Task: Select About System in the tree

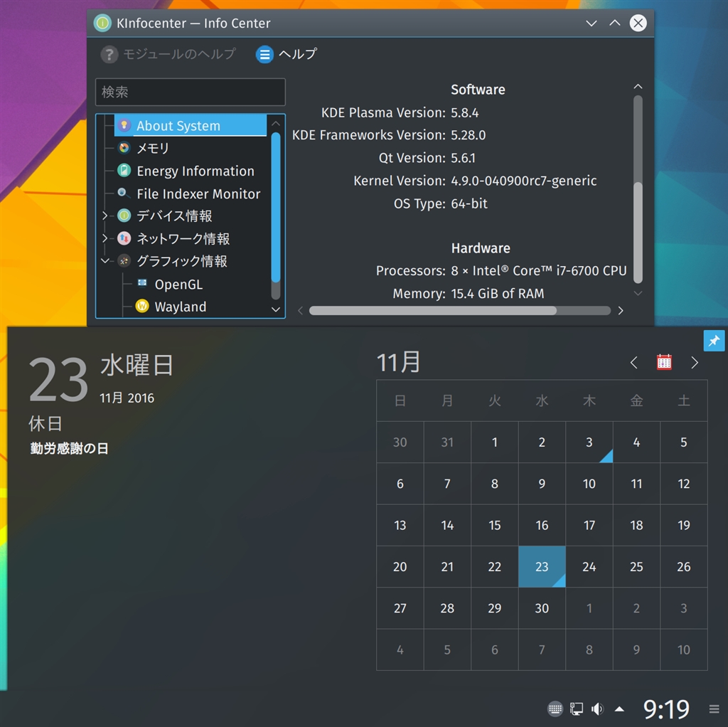Action: click(x=191, y=125)
